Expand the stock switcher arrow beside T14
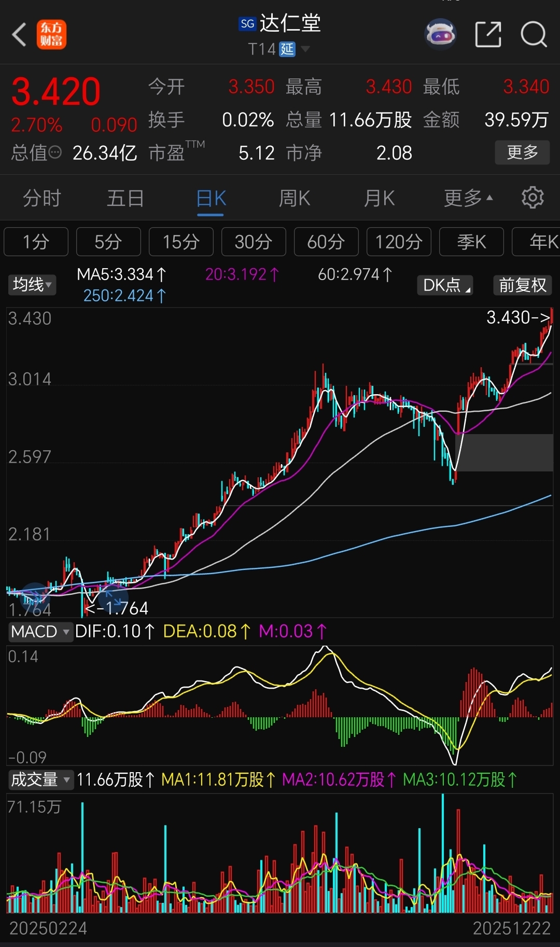The height and width of the screenshot is (947, 560). pyautogui.click(x=305, y=49)
